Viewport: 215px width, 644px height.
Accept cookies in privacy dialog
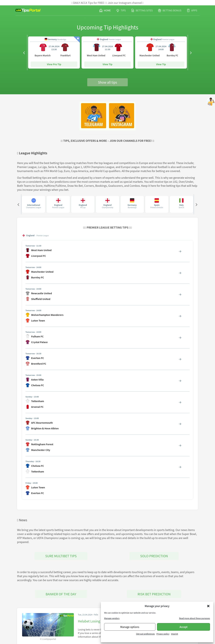184,627
